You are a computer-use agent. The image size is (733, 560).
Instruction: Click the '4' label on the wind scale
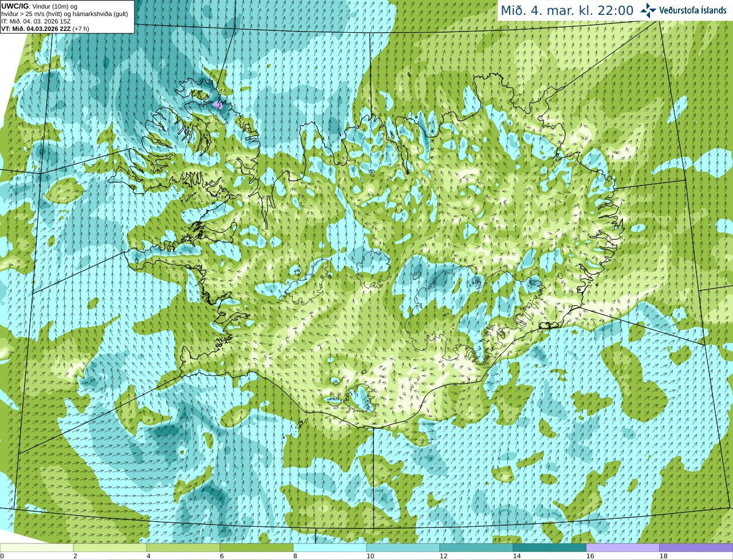click(148, 556)
